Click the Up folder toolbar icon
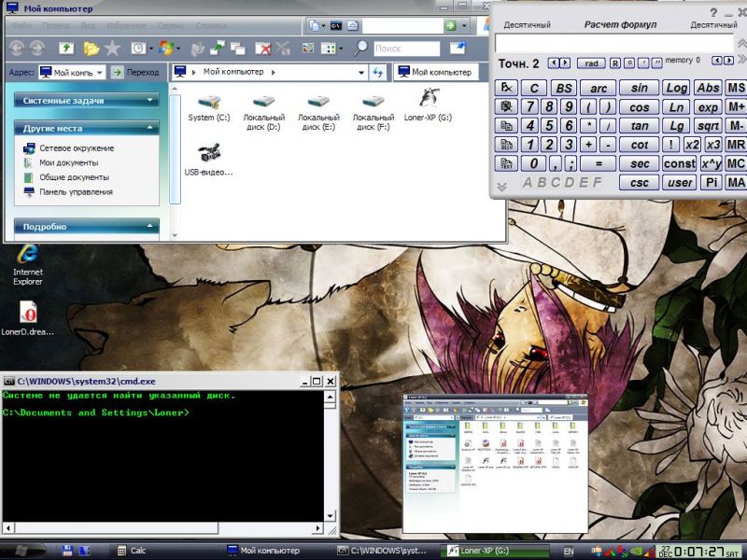 pyautogui.click(x=66, y=48)
